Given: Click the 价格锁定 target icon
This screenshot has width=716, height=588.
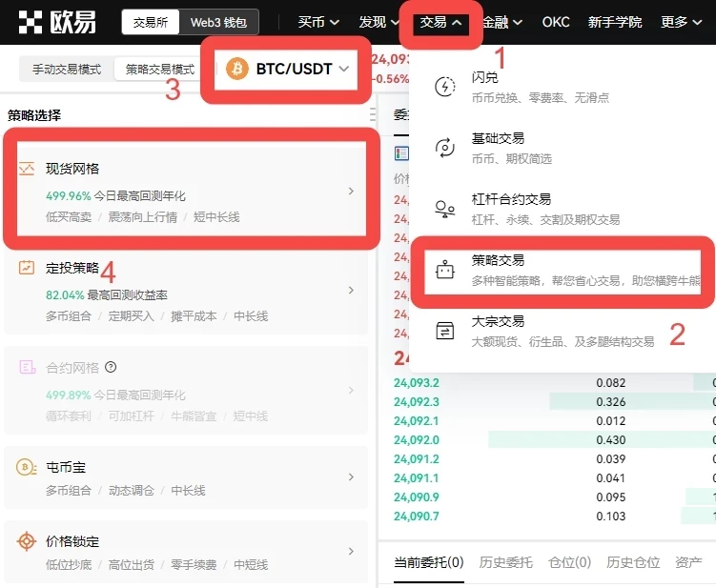Looking at the screenshot, I should pos(27,541).
